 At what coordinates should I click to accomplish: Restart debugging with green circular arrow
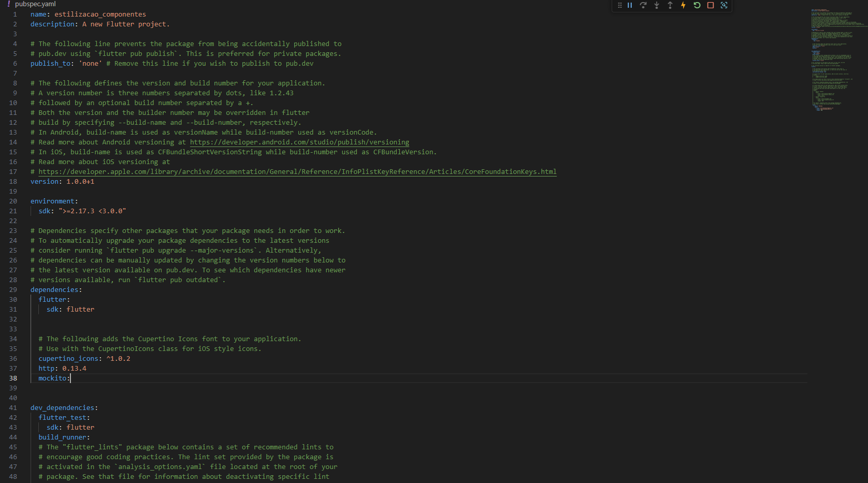(x=697, y=5)
